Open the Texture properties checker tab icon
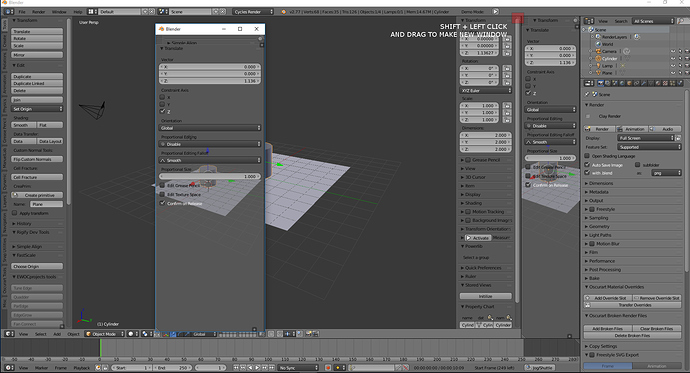Screen dimensions: 690x373 [x=665, y=83]
